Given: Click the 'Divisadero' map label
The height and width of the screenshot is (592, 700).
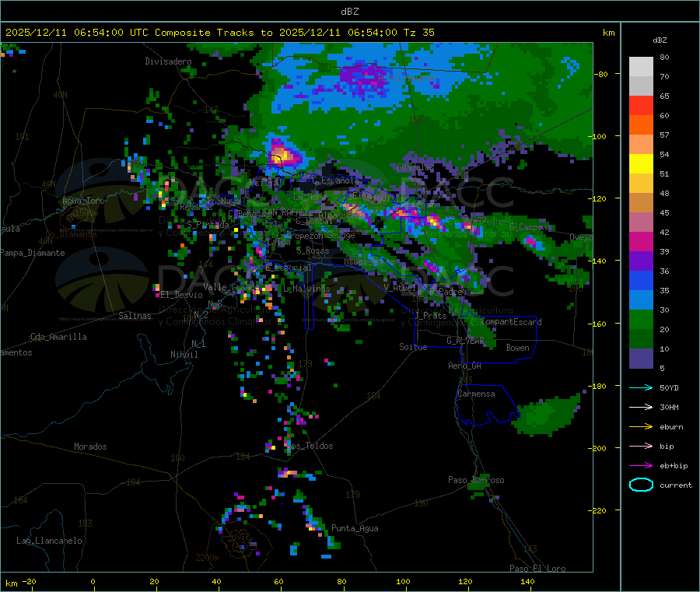Looking at the screenshot, I should (x=168, y=61).
